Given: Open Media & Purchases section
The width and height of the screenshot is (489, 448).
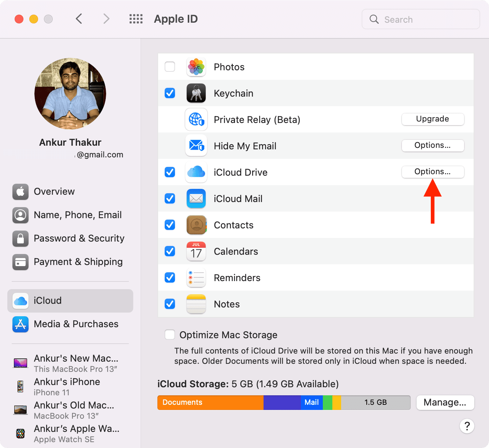Looking at the screenshot, I should [70, 324].
